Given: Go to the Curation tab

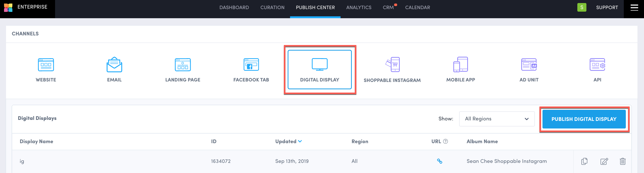Looking at the screenshot, I should 272,8.
